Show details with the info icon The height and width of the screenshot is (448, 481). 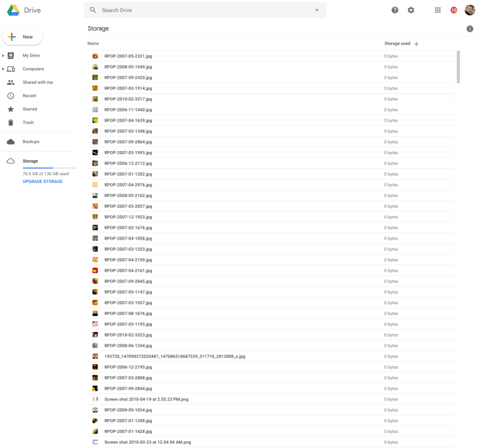470,29
